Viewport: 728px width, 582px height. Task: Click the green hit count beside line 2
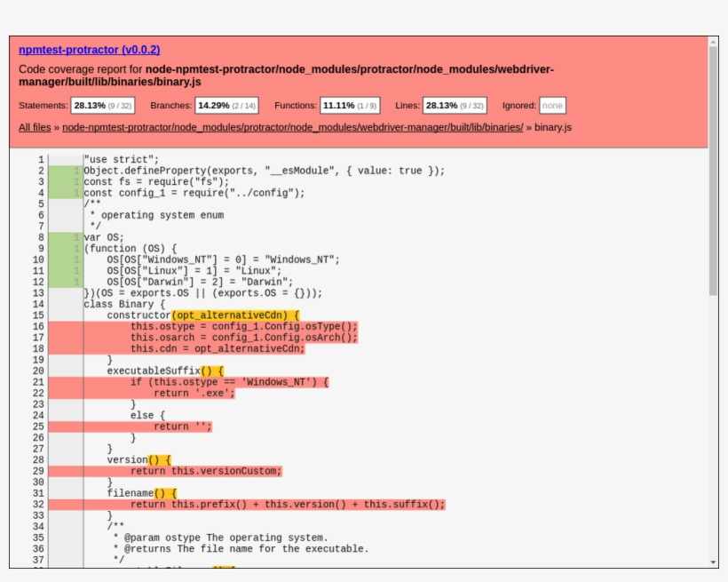coord(77,171)
